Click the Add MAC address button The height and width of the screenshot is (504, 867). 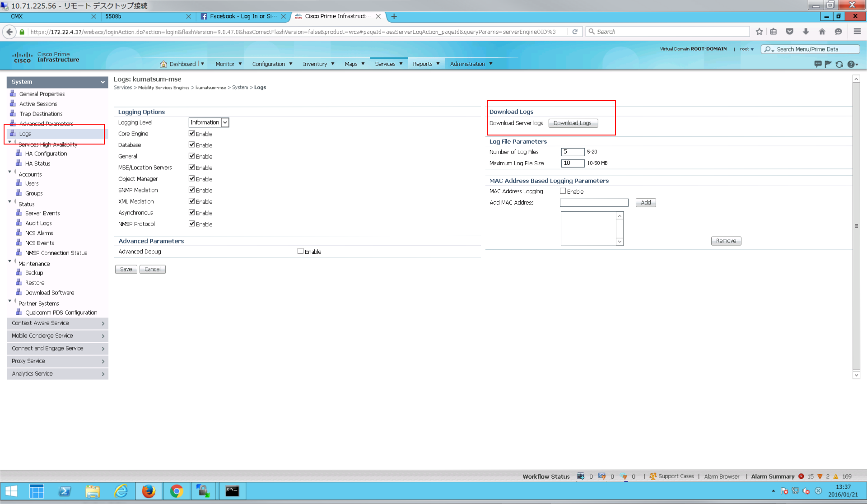point(646,203)
